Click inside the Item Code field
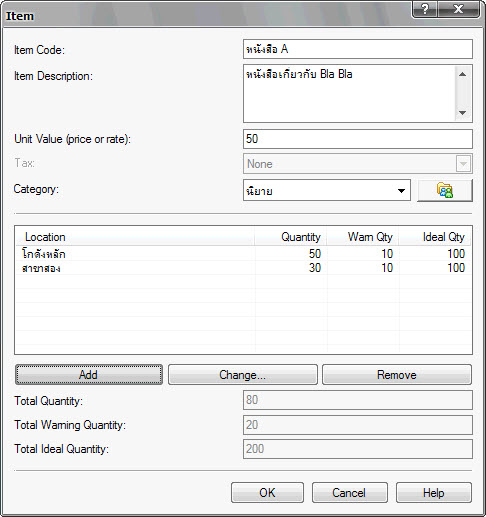Viewport: 486px width, 517px height. (x=358, y=49)
